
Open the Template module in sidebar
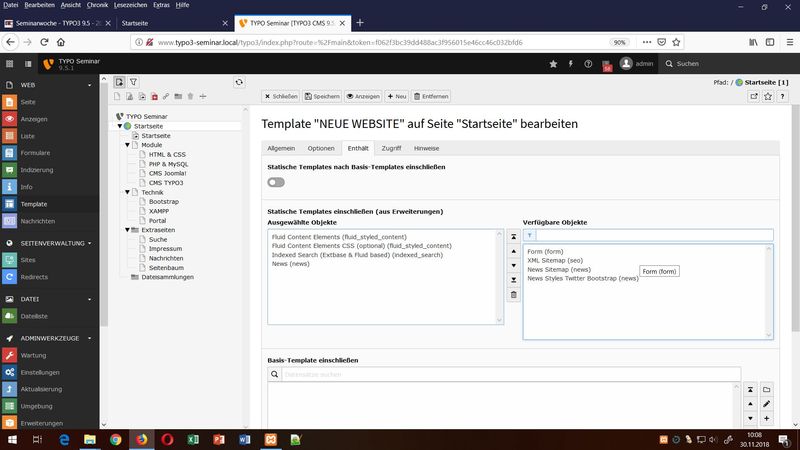33,204
